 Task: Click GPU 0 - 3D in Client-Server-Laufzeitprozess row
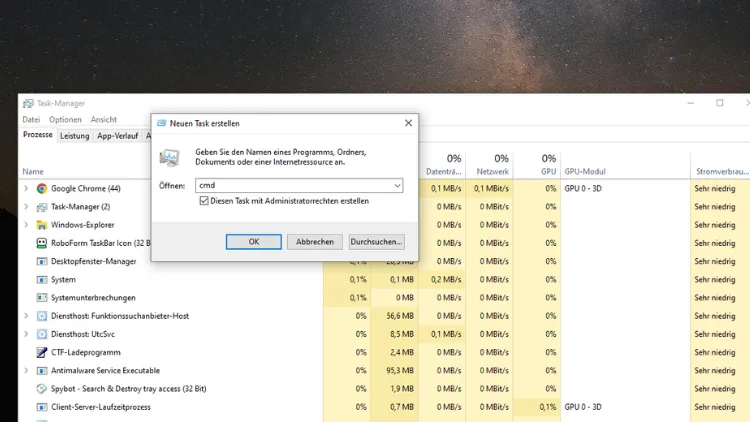583,407
